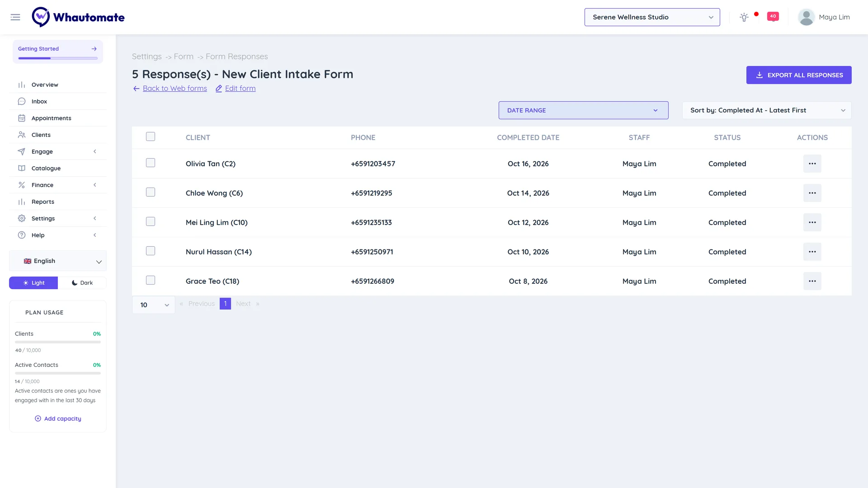Click the Whautomate logo
This screenshot has height=488, width=868.
[78, 17]
